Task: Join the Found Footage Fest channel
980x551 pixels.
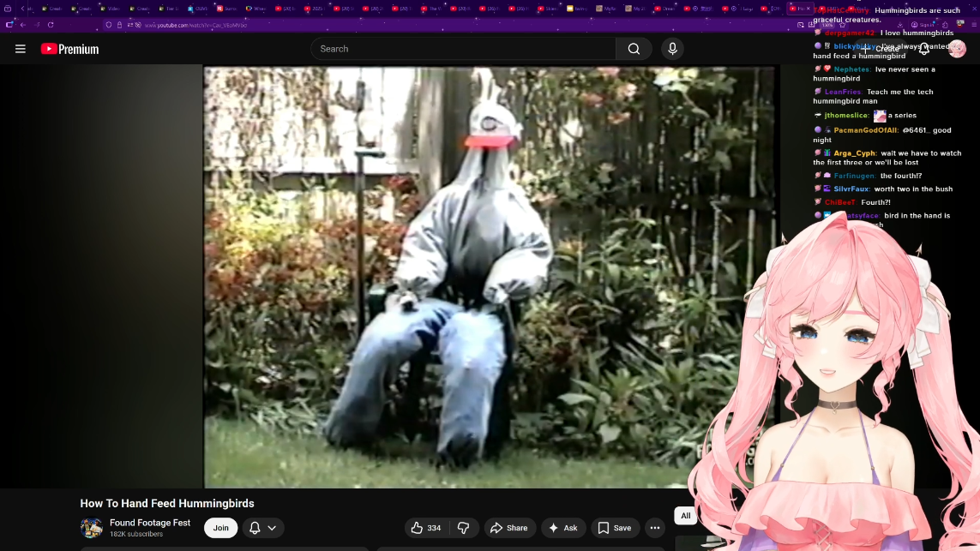Action: (x=220, y=528)
